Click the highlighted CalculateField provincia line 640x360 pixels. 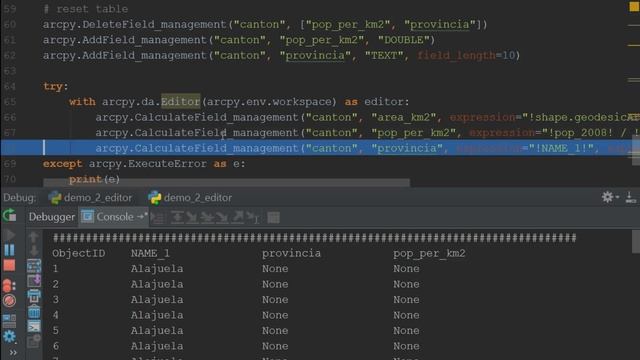point(320,148)
